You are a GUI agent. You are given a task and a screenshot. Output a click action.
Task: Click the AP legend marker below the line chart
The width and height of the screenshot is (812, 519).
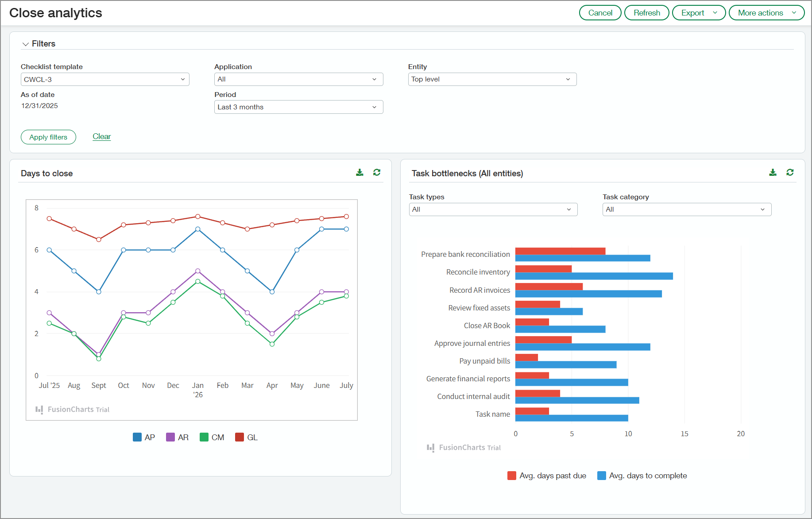[137, 437]
